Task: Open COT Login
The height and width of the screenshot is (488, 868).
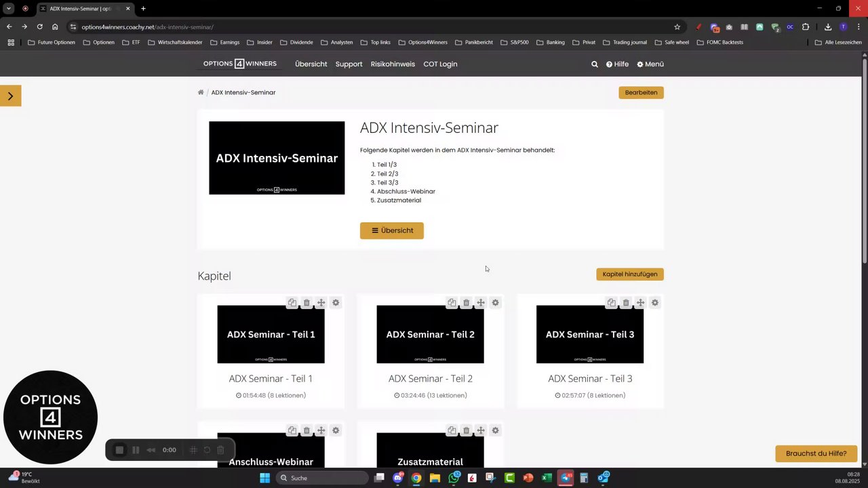Action: (x=440, y=64)
